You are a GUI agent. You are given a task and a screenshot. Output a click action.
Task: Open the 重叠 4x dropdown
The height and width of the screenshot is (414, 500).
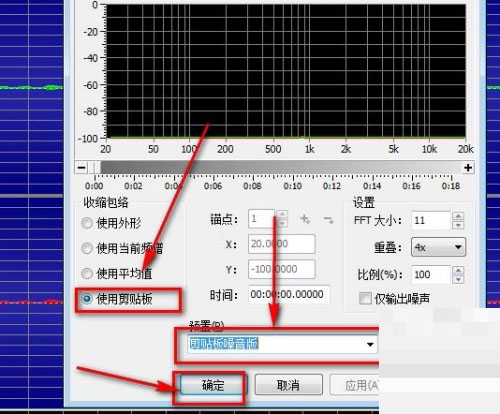point(438,247)
